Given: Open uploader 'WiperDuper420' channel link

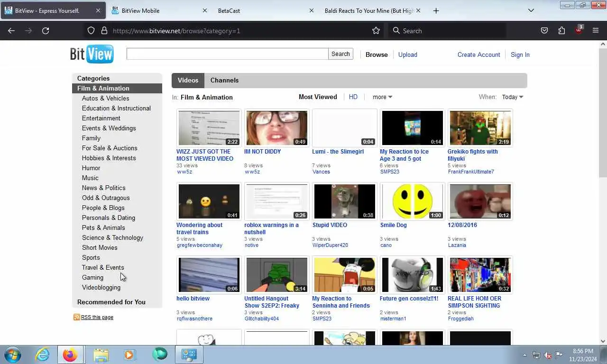Looking at the screenshot, I should 330,245.
